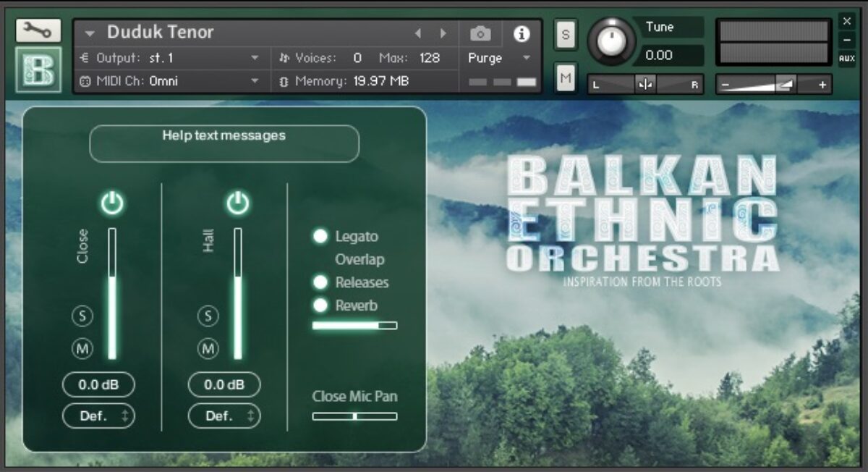Toggle the Hall mic power button
The height and width of the screenshot is (472, 868).
(x=238, y=203)
